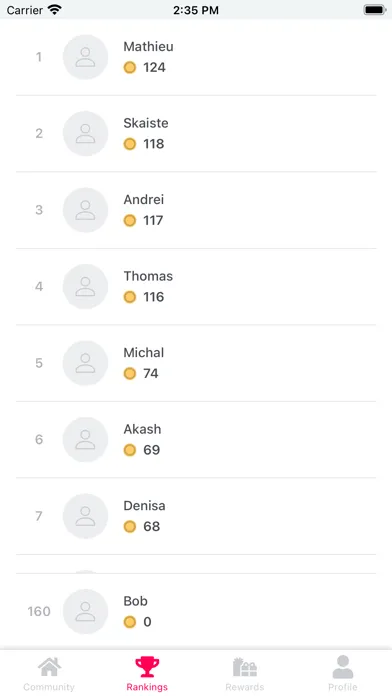Click the battery icon in status bar
This screenshot has height=696, width=392.
pos(375,10)
